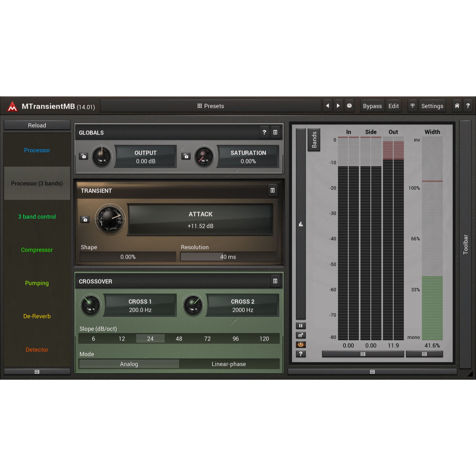Image resolution: width=476 pixels, height=476 pixels.
Task: Click the ATTACK +11.52 dB value field
Action: point(200,220)
